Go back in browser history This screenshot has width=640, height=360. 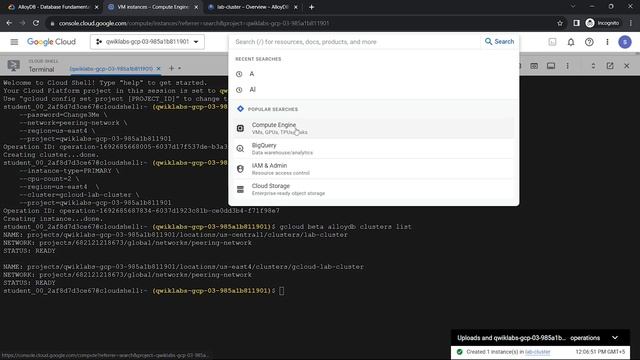click(9, 23)
